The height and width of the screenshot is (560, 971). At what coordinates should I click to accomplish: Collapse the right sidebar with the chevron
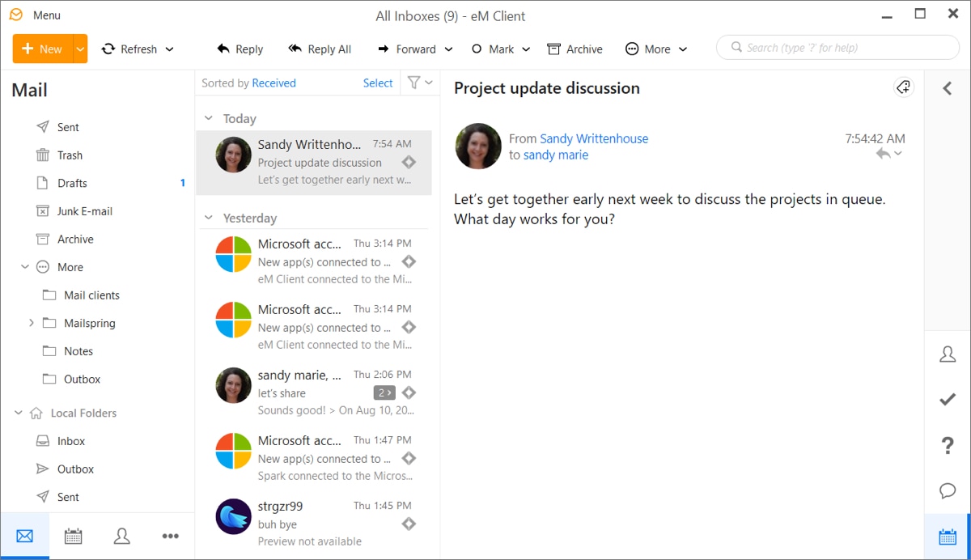[x=948, y=88]
